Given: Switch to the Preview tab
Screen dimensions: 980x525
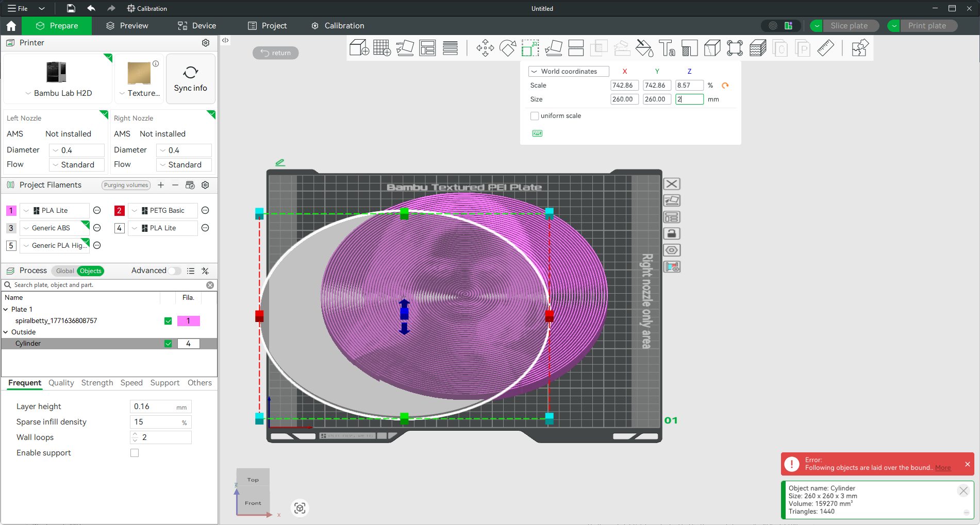Looking at the screenshot, I should click(127, 26).
